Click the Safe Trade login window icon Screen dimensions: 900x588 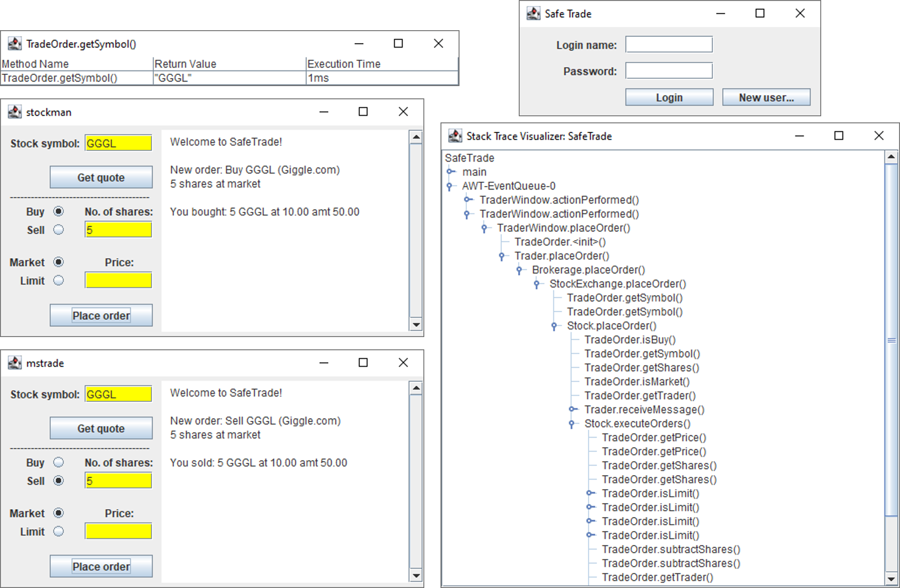[534, 13]
